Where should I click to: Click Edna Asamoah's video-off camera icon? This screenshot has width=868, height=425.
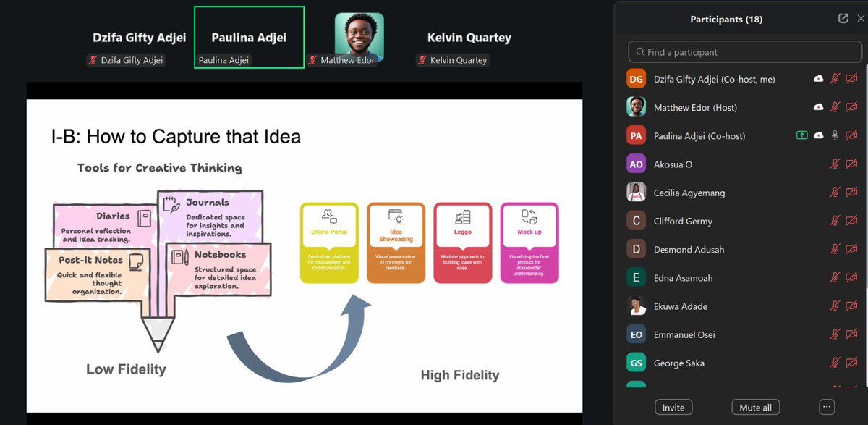click(851, 277)
